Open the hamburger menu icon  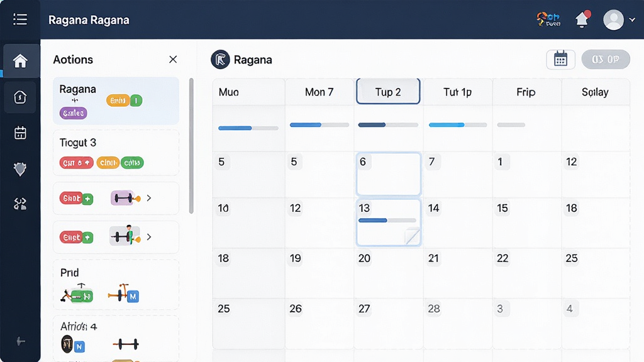pos(19,19)
